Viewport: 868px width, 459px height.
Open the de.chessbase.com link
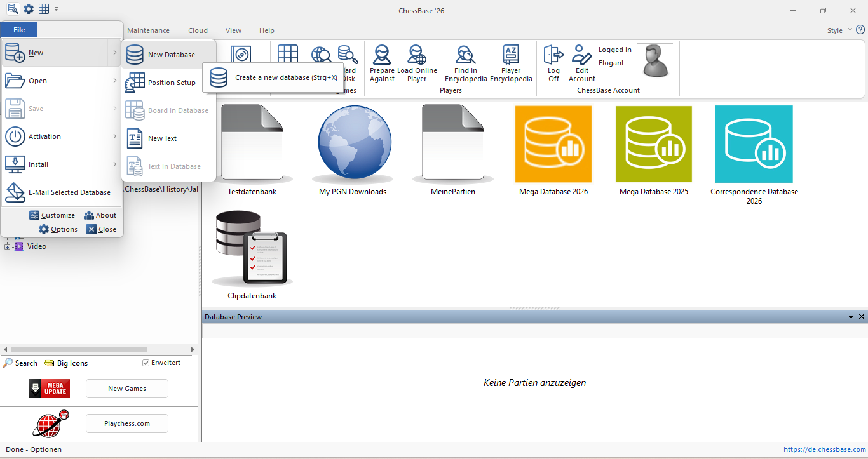tap(824, 449)
